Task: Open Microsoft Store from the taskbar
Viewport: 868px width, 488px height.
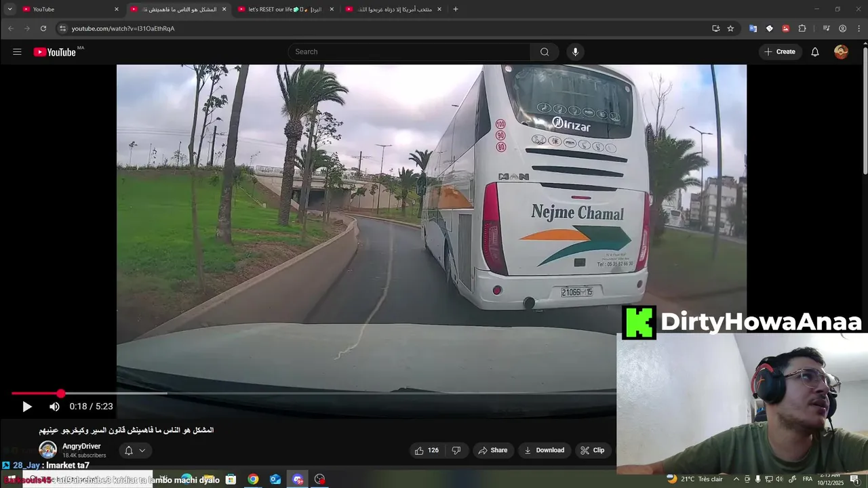Action: (x=231, y=479)
